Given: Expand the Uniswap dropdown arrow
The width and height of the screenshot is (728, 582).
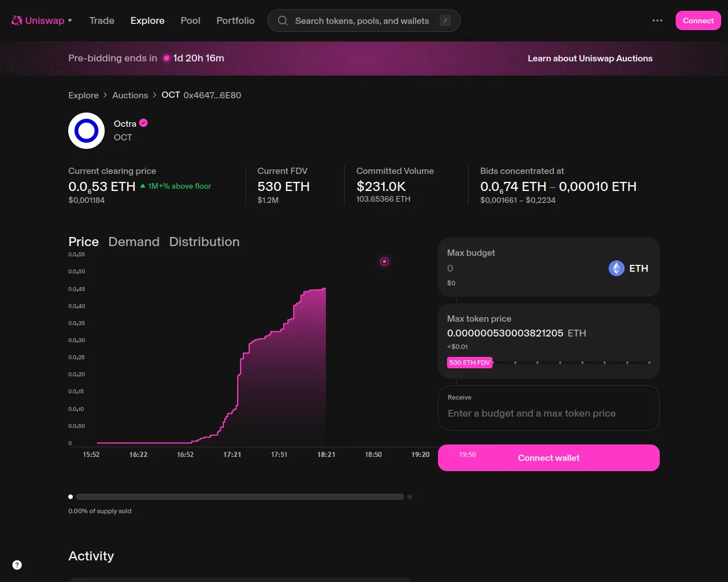Looking at the screenshot, I should pos(70,20).
